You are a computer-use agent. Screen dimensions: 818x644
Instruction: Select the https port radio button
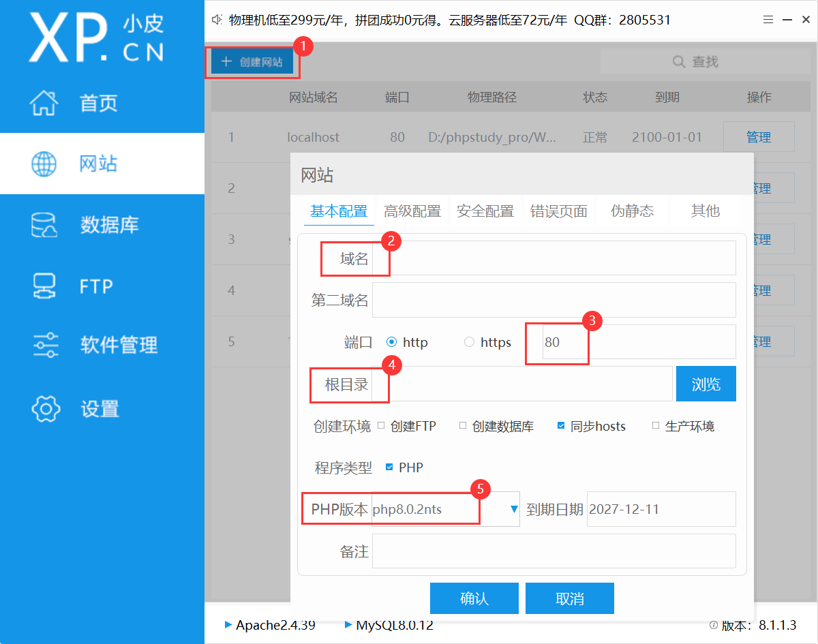click(x=469, y=342)
